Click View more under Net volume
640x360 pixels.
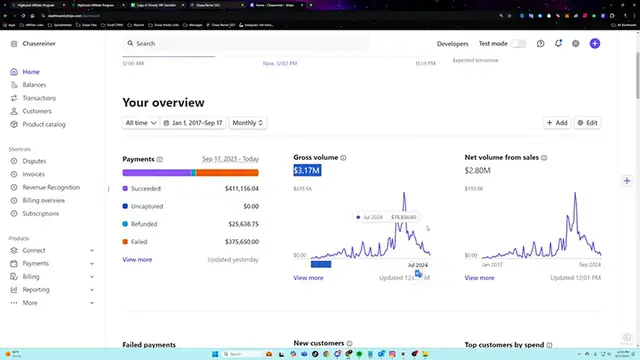pos(479,278)
